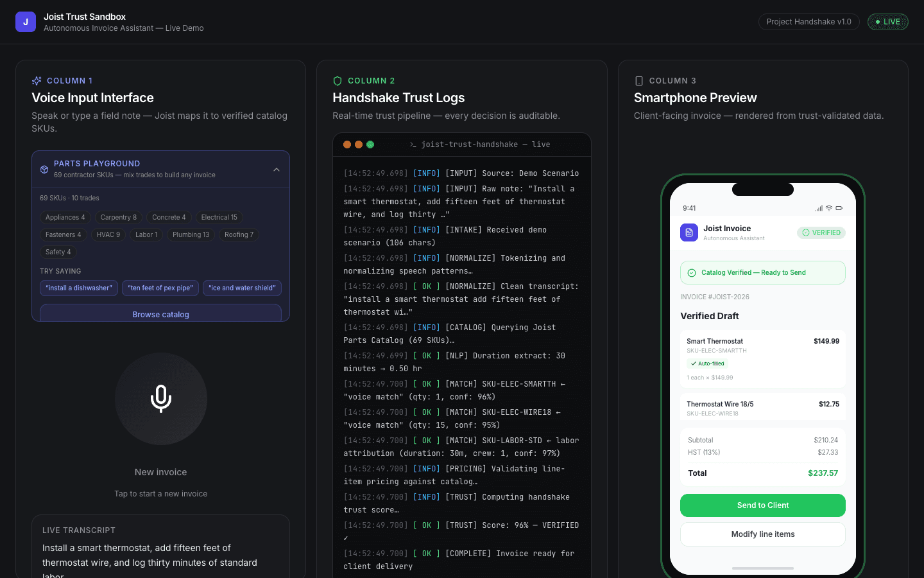Click the "[MATCH] SKU-LABOR-STD" log entry
The image size is (924, 578).
tap(461, 447)
